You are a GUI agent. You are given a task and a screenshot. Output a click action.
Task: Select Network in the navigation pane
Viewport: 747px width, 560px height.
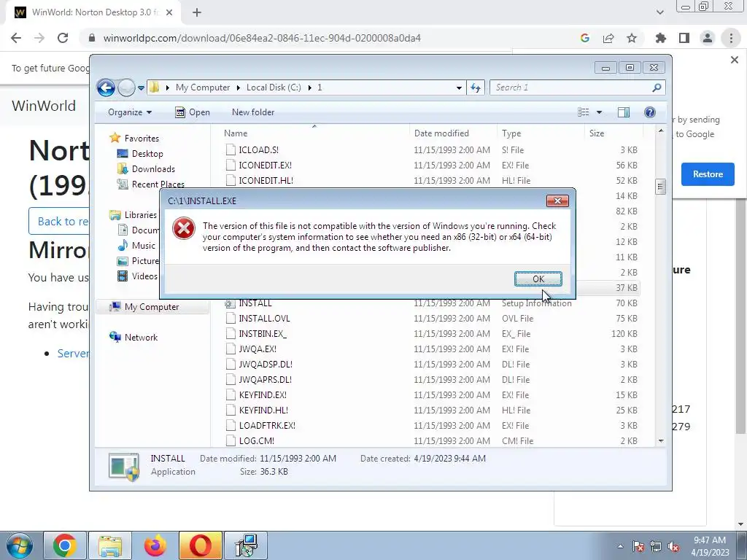tap(141, 338)
